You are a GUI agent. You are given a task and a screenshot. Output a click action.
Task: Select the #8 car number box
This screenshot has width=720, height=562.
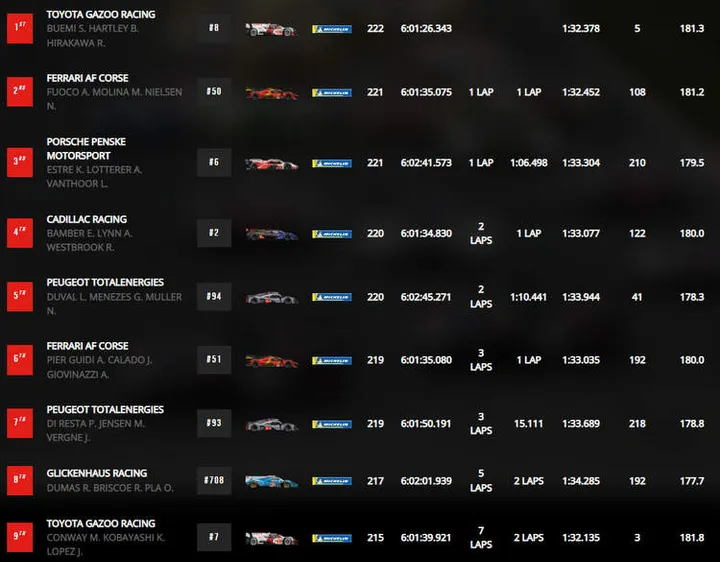214,28
